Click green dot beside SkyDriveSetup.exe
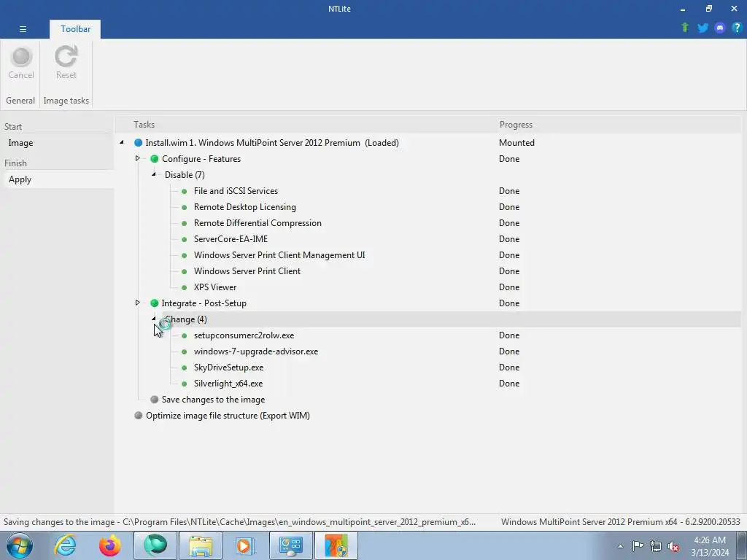This screenshot has height=560, width=747. (185, 367)
